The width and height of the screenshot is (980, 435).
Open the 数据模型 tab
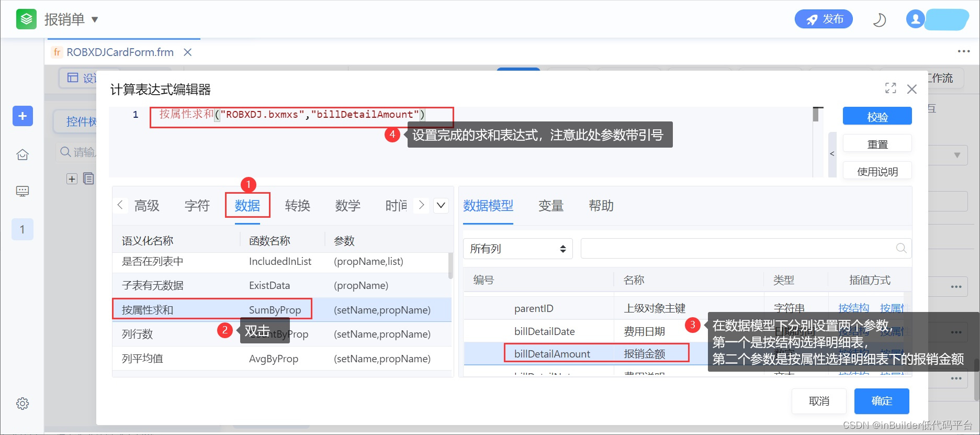[488, 206]
